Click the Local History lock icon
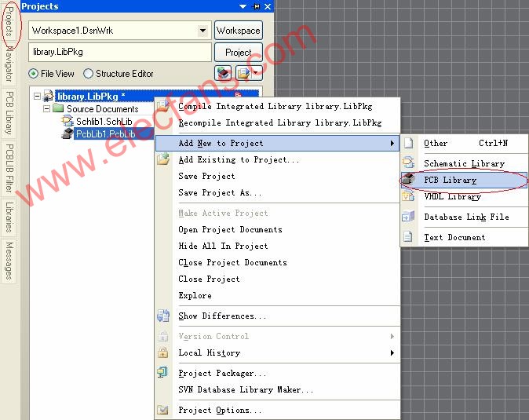 point(163,352)
